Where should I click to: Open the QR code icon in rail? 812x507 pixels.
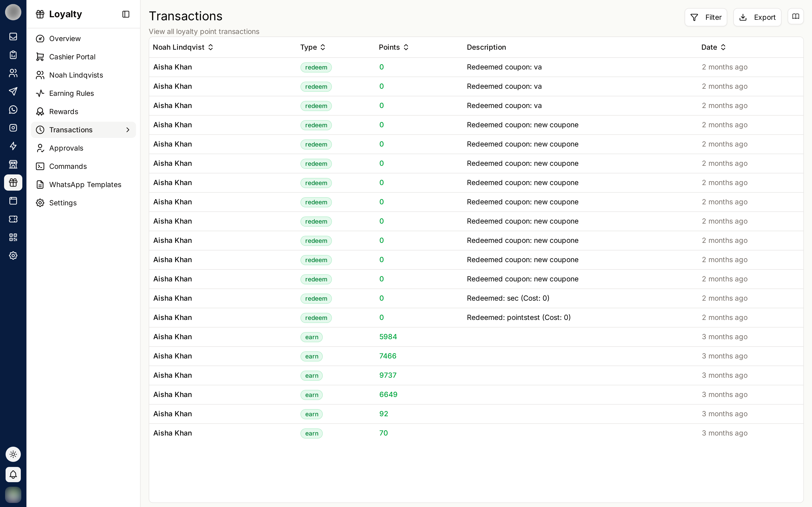pyautogui.click(x=13, y=238)
